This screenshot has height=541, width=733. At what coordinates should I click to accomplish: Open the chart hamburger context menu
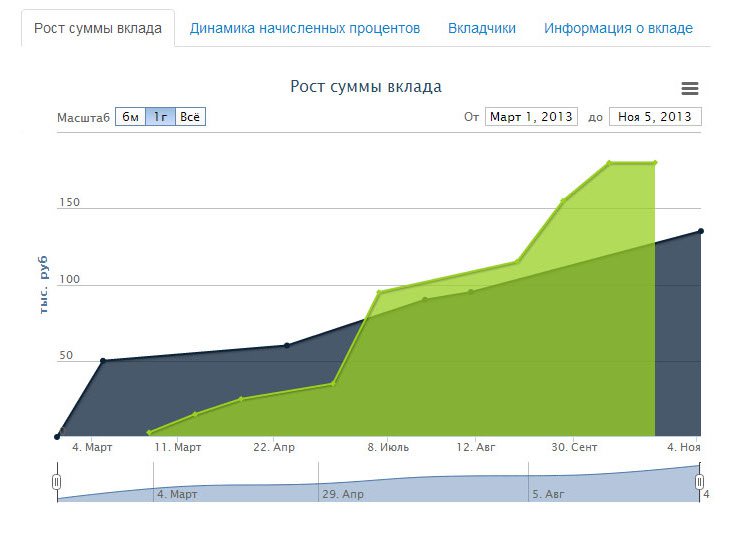[689, 89]
